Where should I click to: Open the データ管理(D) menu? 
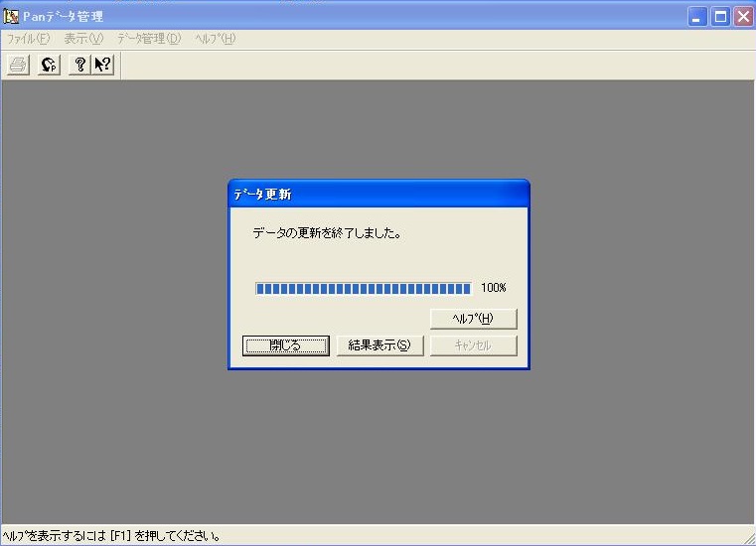point(149,39)
